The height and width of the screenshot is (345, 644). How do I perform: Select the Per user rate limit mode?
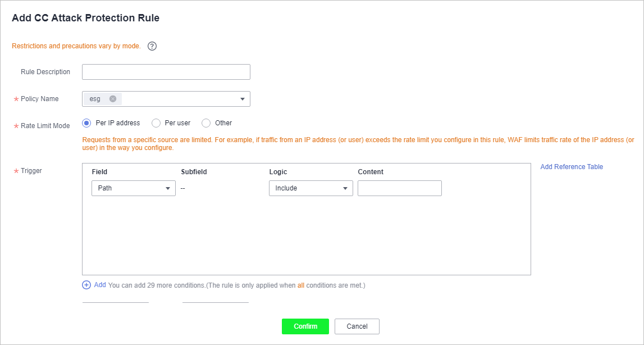tap(156, 123)
